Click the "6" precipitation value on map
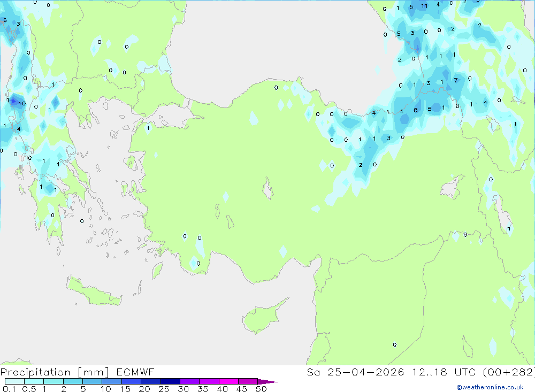Viewport: 535px width, 392px height. point(5,20)
